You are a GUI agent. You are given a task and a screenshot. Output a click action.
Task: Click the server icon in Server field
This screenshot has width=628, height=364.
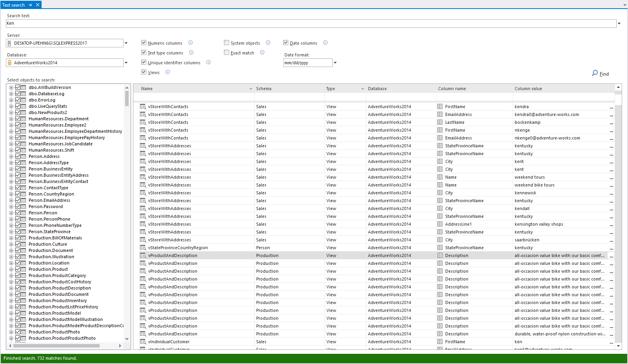coord(9,43)
